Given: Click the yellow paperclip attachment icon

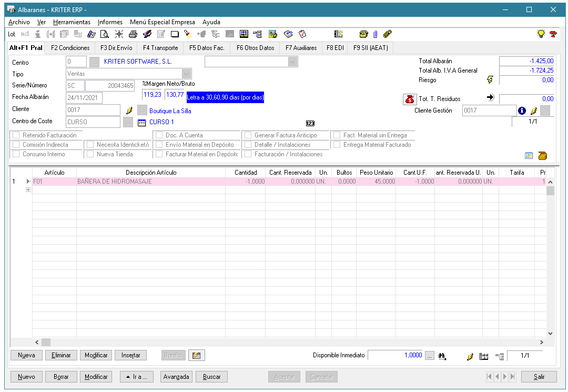Looking at the screenshot, I should pyautogui.click(x=387, y=34).
